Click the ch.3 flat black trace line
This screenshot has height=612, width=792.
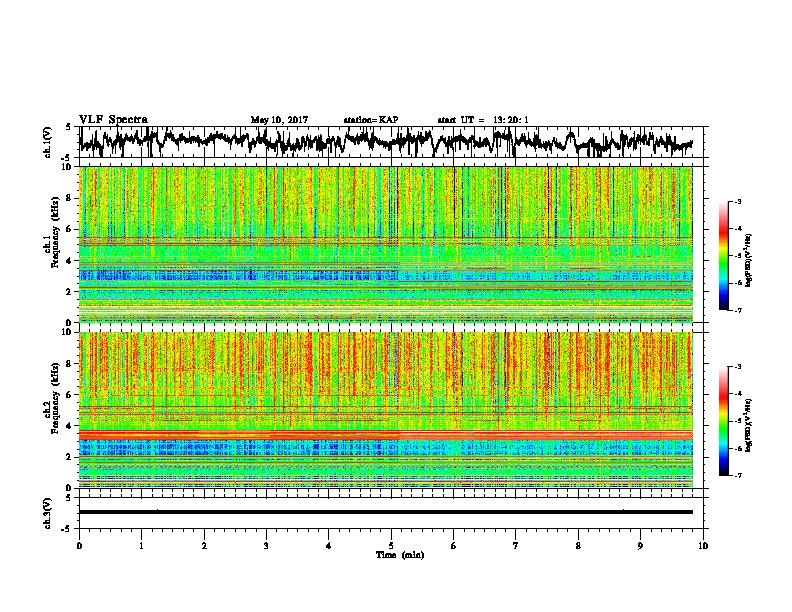click(x=386, y=512)
